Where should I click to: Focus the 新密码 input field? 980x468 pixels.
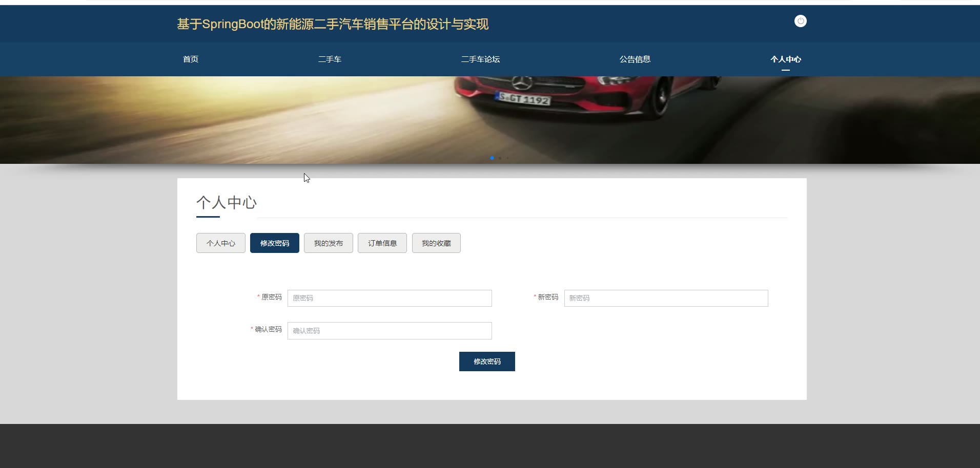pyautogui.click(x=666, y=298)
